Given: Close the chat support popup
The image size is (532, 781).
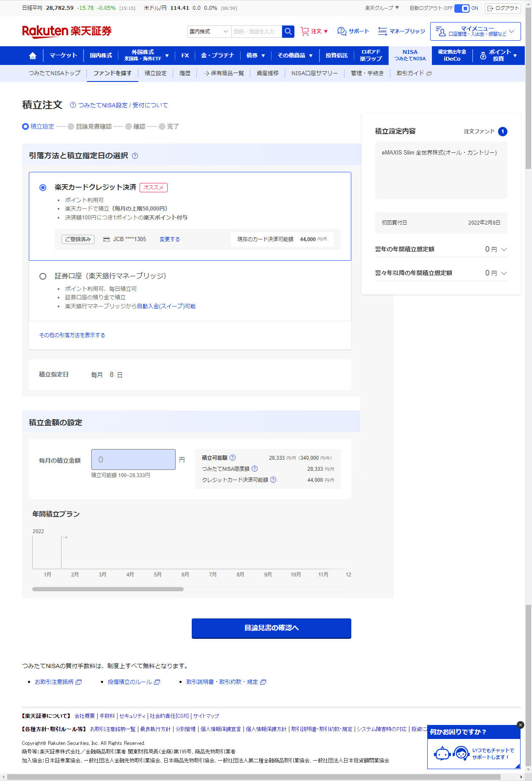Looking at the screenshot, I should coord(521,725).
